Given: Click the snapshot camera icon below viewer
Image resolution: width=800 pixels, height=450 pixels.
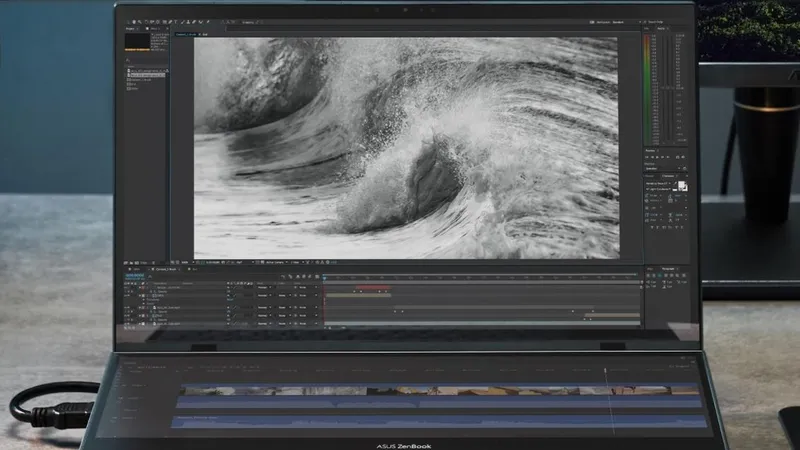Looking at the screenshot, I should 223,262.
